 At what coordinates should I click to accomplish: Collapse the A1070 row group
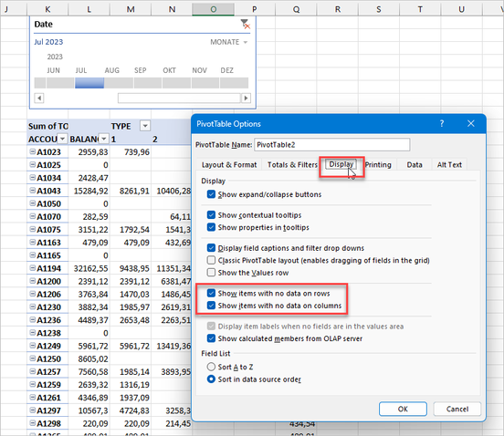[33, 216]
